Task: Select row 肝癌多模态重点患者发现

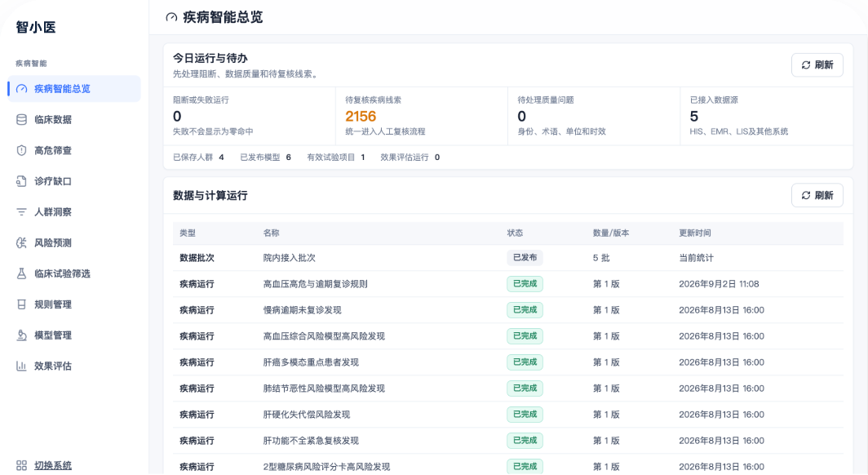Action: pyautogui.click(x=508, y=362)
